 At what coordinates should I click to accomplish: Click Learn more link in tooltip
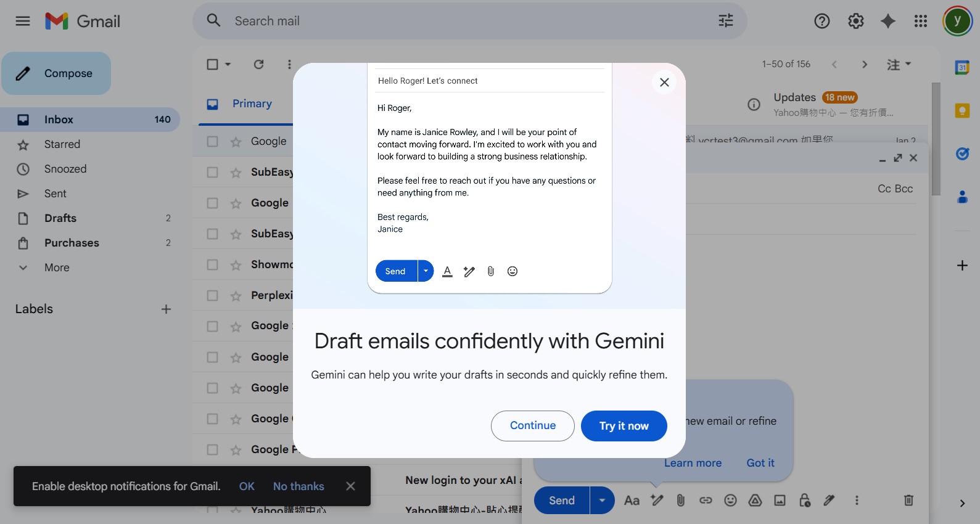[693, 463]
